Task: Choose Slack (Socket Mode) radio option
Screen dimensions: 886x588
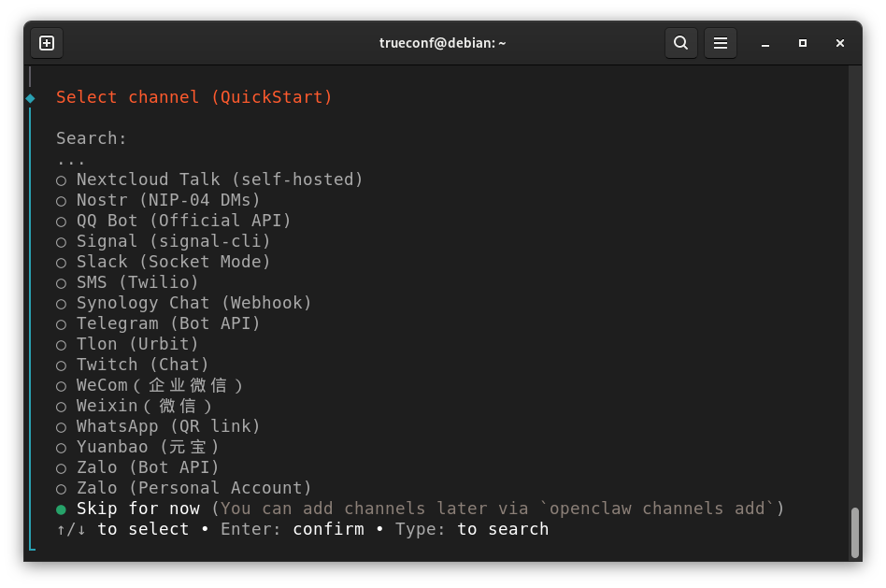Action: 61,263
